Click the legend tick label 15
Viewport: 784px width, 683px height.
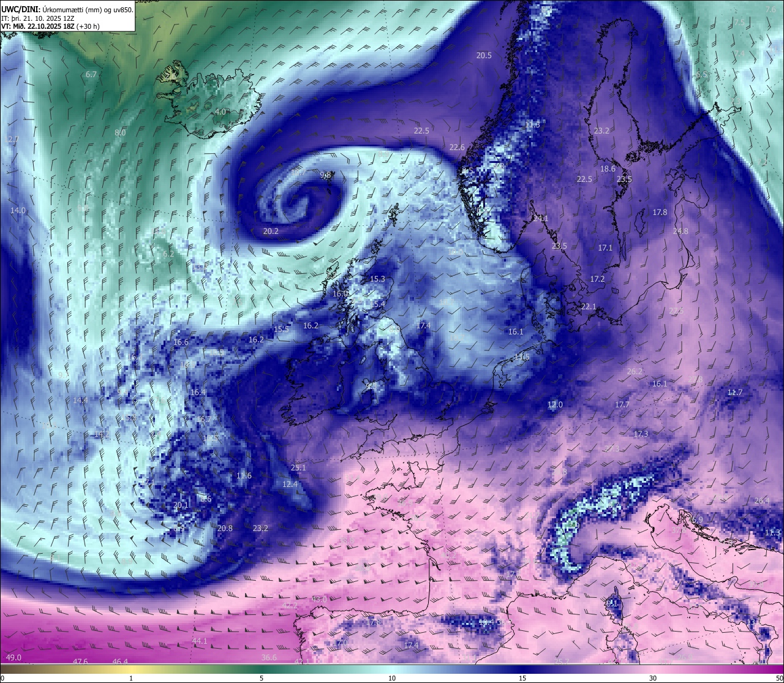(x=522, y=678)
